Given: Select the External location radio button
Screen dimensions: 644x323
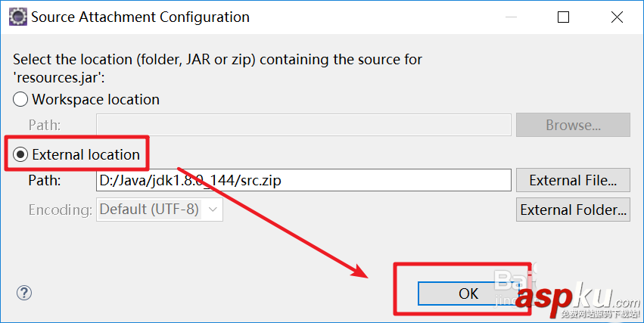Looking at the screenshot, I should click(20, 154).
